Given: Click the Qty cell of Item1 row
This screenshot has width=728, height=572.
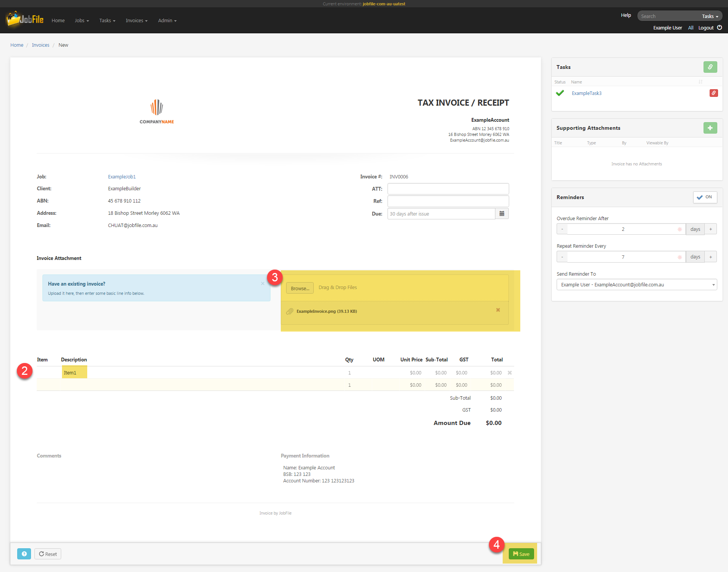Looking at the screenshot, I should (349, 373).
